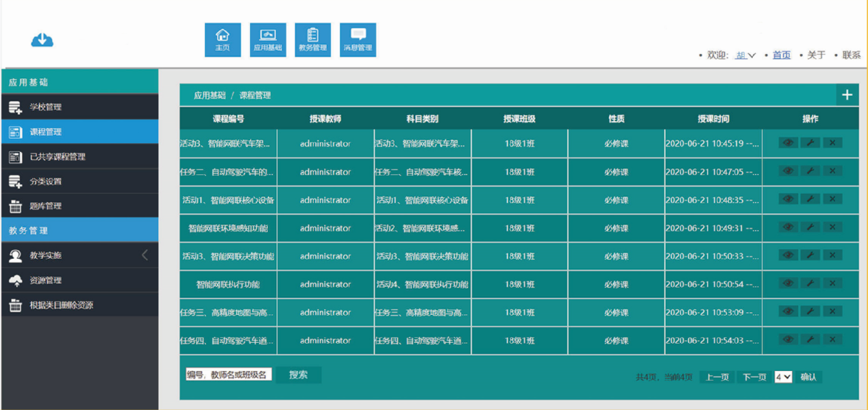Delete 任务四 course with the X icon
Screen dimensions: 868x410
pos(832,340)
